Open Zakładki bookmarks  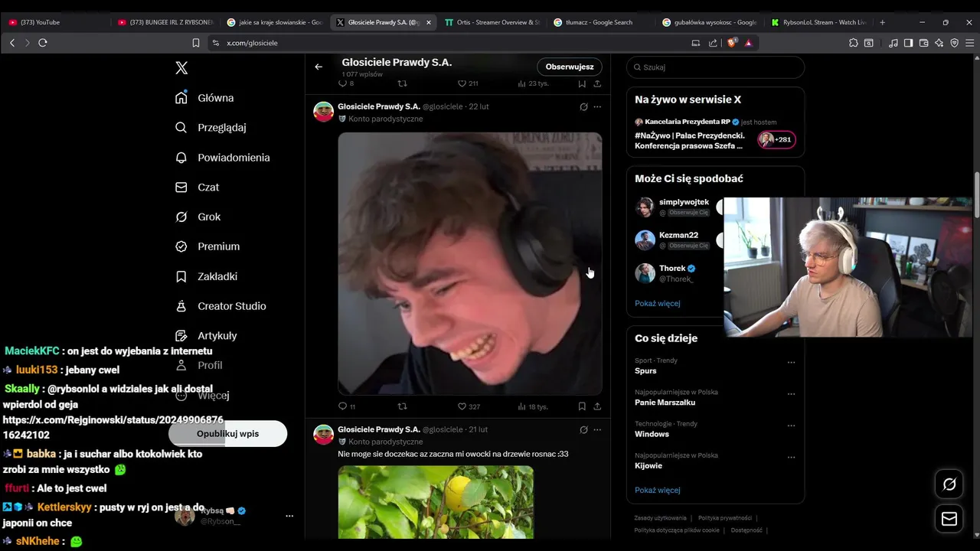(x=206, y=276)
